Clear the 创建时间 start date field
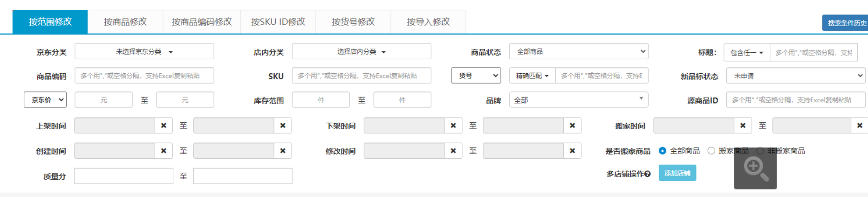Screen dimensions: 868x197 click(x=164, y=151)
